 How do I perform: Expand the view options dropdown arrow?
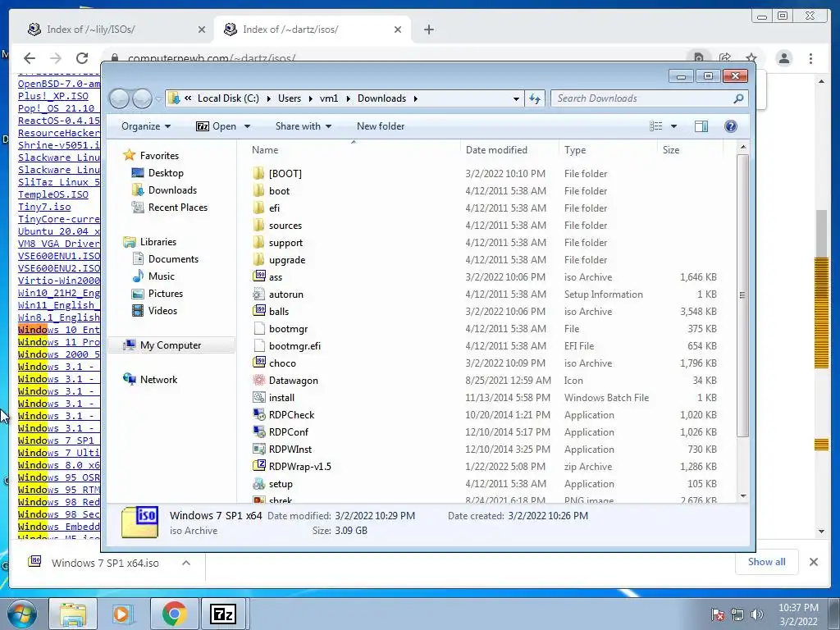674,126
